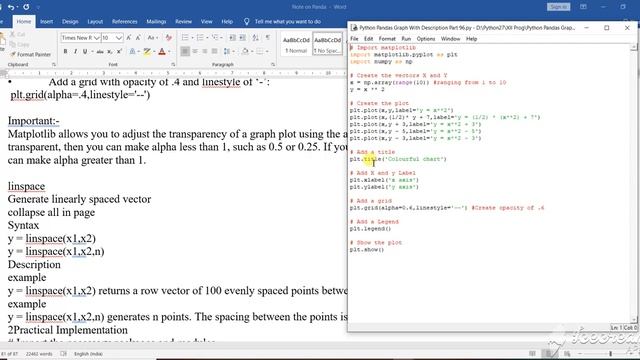Image resolution: width=640 pixels, height=360 pixels.
Task: Center align text in Word
Action: tap(195, 51)
